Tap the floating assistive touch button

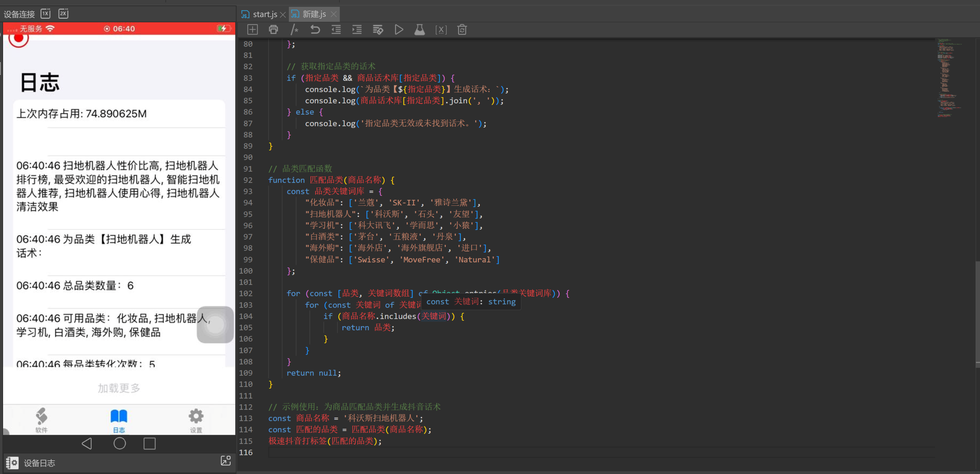pyautogui.click(x=215, y=325)
